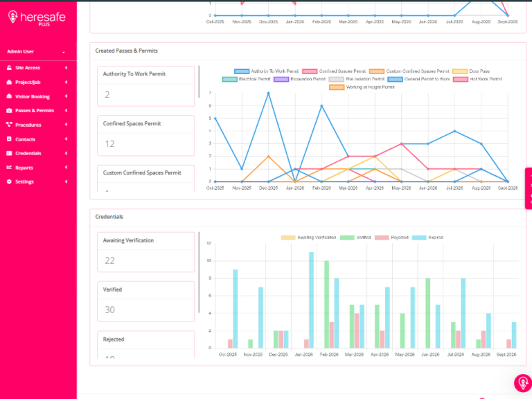This screenshot has height=399, width=532.
Task: Open the pink side tab on right edge
Action: [529, 188]
